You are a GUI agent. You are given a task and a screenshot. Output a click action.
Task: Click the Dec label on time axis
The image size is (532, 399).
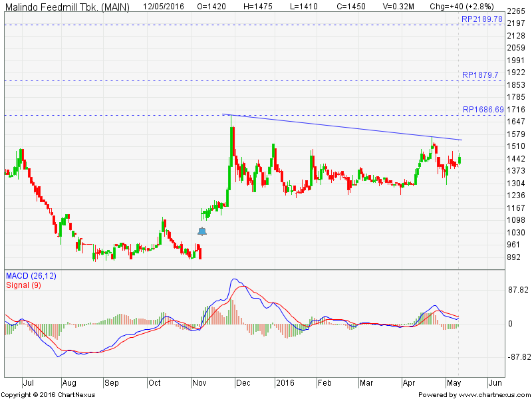click(x=243, y=383)
